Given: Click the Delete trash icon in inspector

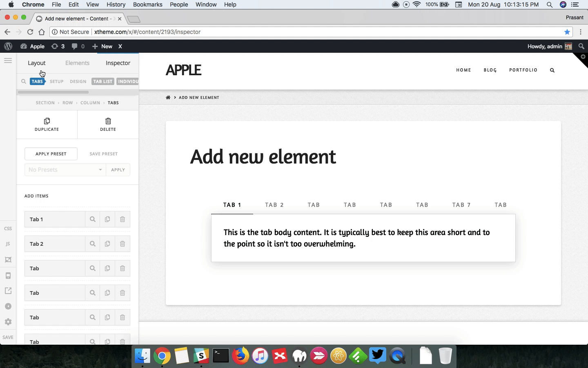Looking at the screenshot, I should [108, 121].
